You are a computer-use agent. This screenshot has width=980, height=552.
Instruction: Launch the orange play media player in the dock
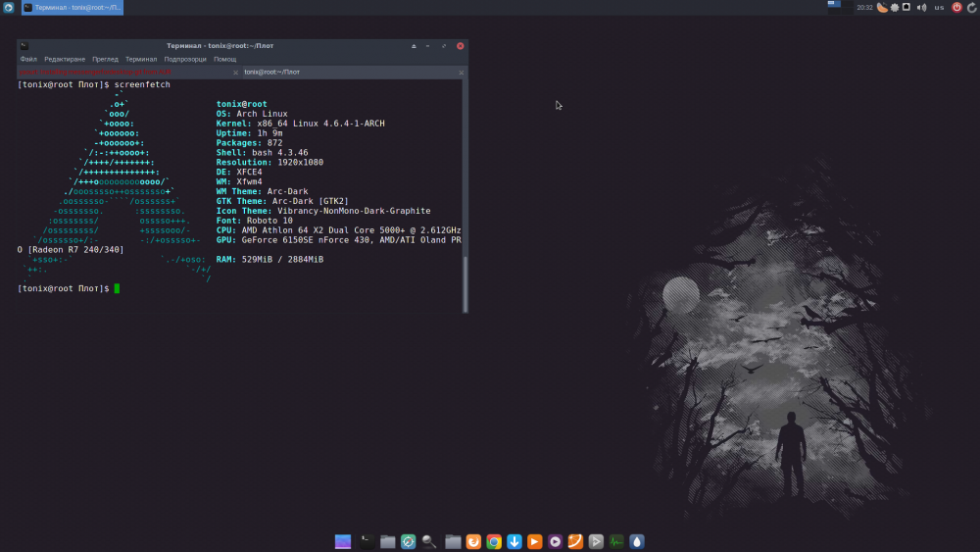pos(534,541)
